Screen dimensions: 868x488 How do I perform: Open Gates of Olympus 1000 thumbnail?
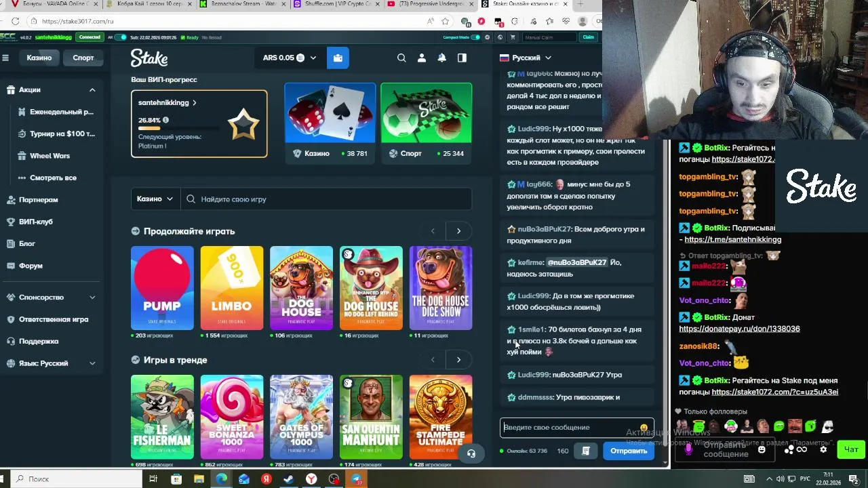click(301, 417)
